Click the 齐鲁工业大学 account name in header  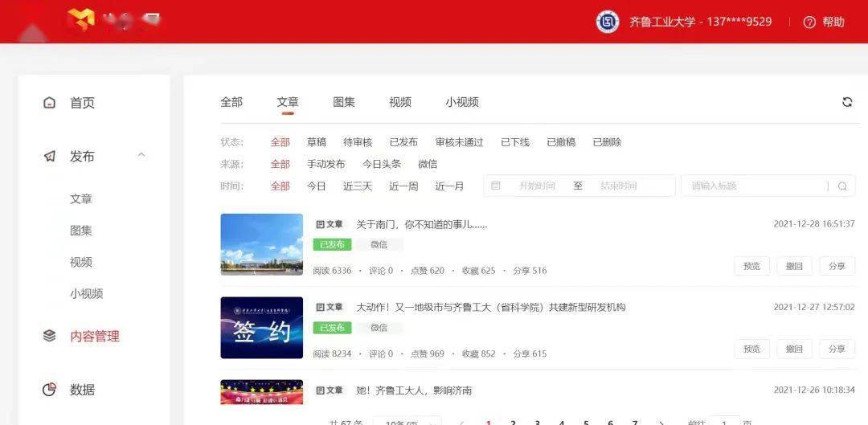pos(700,22)
